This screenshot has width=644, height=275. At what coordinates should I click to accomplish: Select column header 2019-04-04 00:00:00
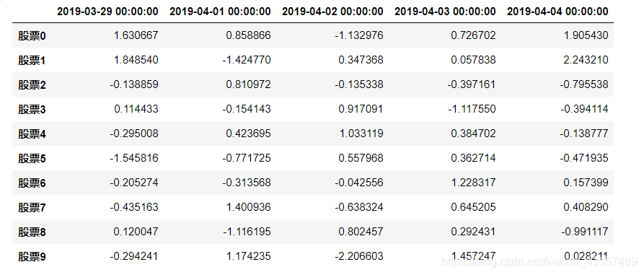[x=557, y=12]
